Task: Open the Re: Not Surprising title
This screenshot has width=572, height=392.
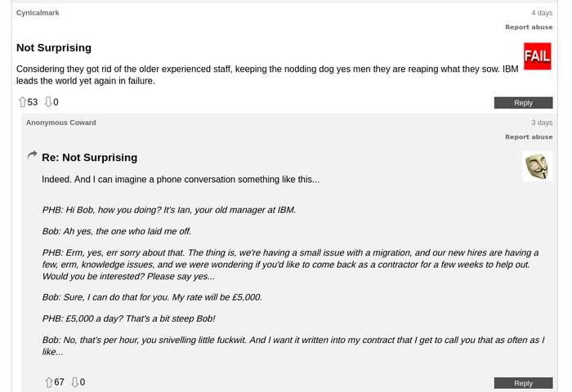Action: (89, 158)
